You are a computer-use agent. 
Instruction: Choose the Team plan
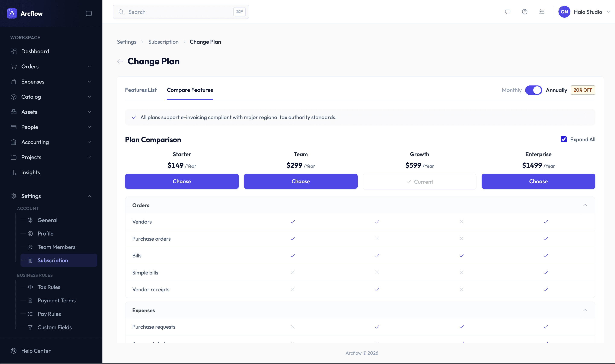301,181
